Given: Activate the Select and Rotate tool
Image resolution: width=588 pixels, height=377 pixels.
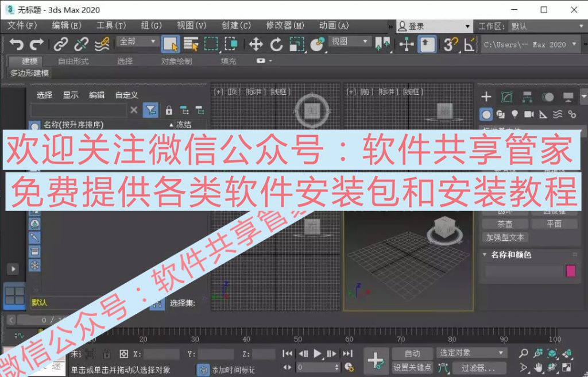Looking at the screenshot, I should [x=276, y=44].
